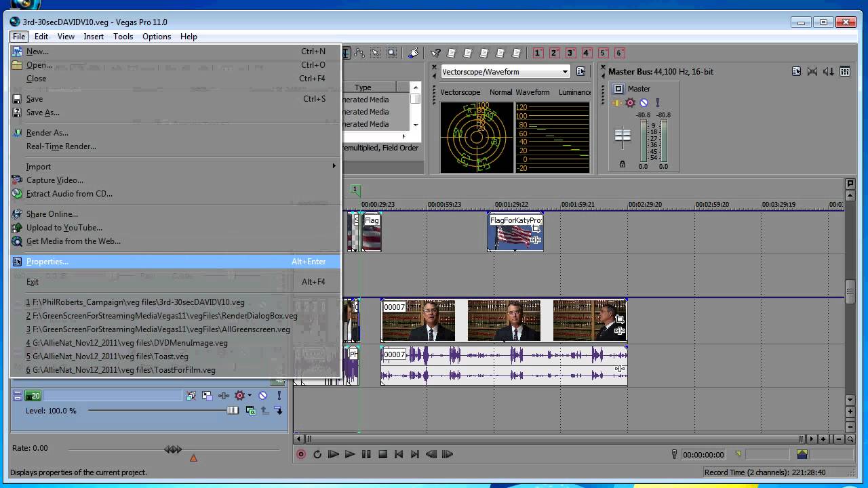The image size is (868, 488).
Task: Toggle Master bus Solo exclamation icon
Action: click(657, 103)
